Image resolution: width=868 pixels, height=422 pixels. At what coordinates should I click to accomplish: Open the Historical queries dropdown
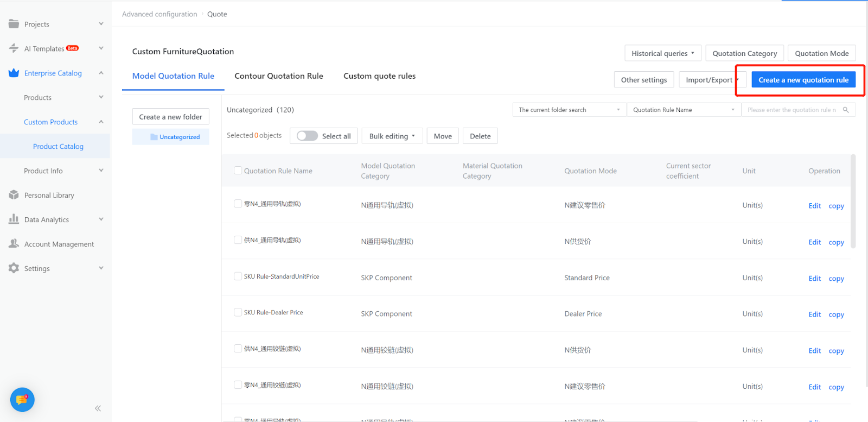click(662, 53)
